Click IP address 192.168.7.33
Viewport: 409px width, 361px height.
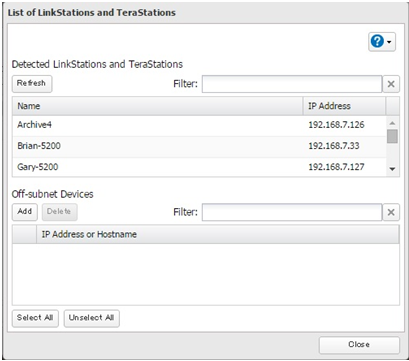coord(334,146)
